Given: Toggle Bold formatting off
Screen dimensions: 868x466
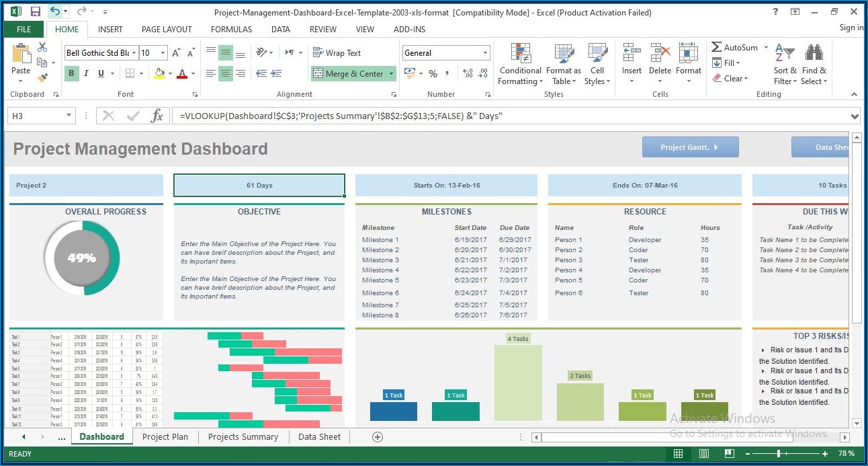Looking at the screenshot, I should tap(71, 74).
